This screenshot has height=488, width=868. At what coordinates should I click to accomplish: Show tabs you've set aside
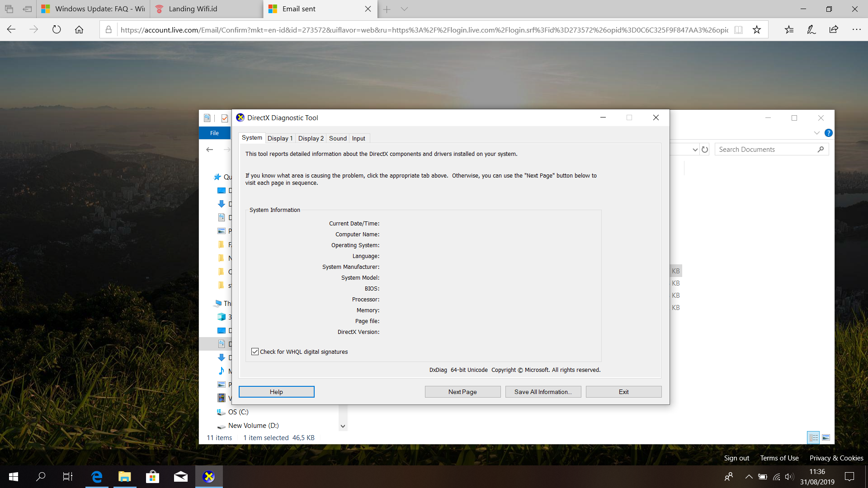coord(9,9)
